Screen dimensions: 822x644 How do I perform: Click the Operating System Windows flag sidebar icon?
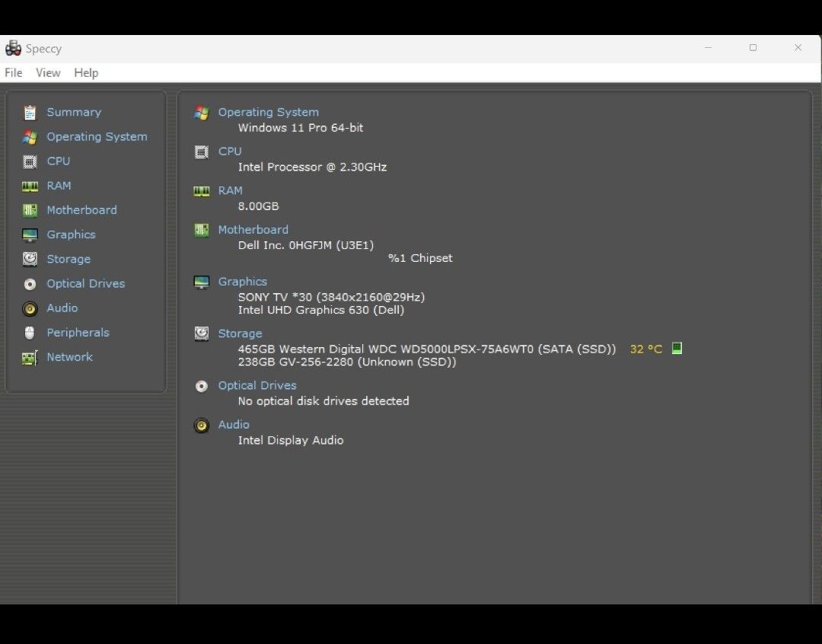tap(30, 137)
